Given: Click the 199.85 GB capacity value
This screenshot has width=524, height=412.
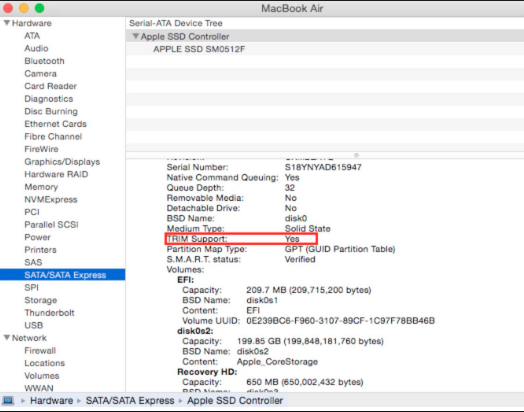Looking at the screenshot, I should tap(310, 341).
